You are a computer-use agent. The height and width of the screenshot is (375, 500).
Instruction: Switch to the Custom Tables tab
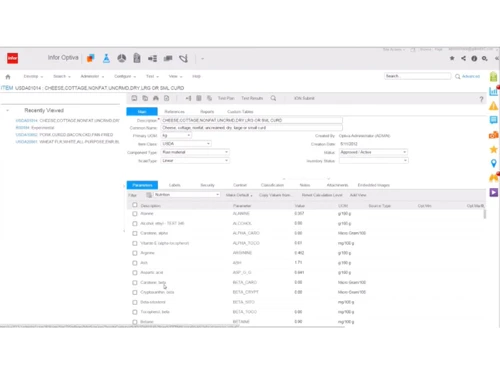pos(240,112)
